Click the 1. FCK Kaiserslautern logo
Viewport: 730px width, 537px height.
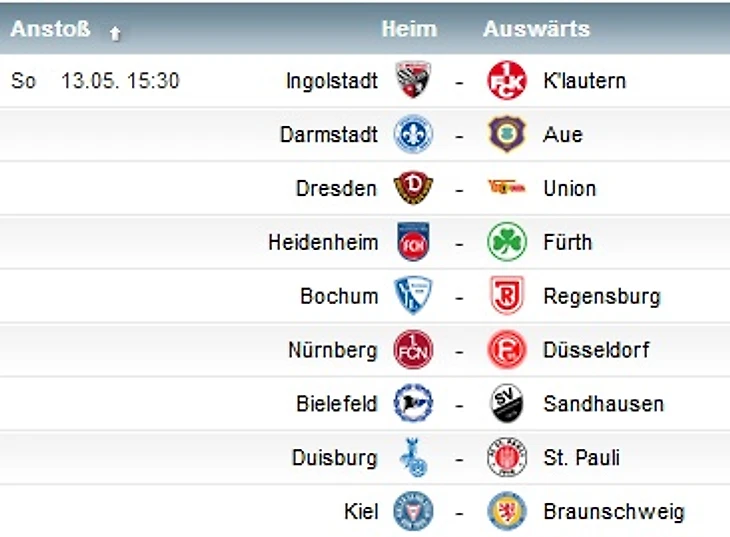point(507,80)
